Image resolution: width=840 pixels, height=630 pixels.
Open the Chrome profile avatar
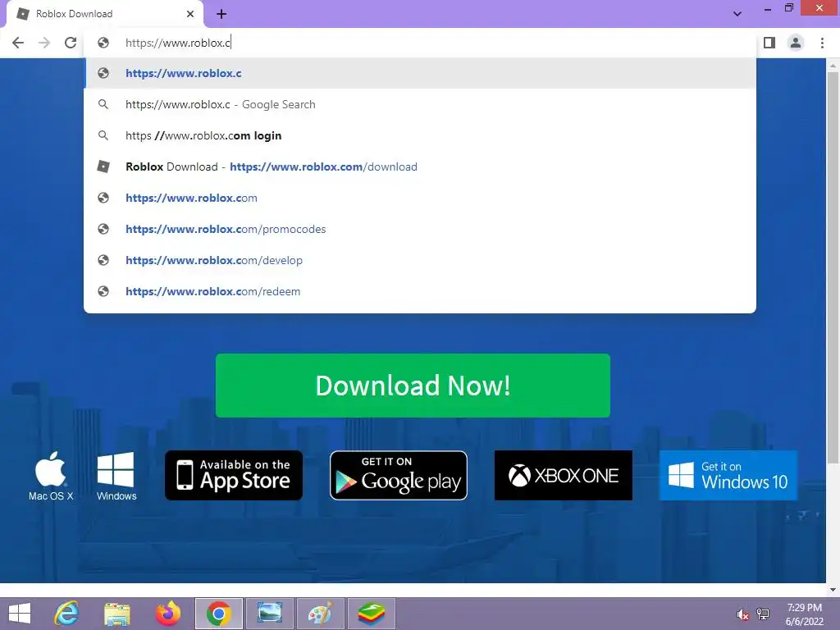point(796,43)
